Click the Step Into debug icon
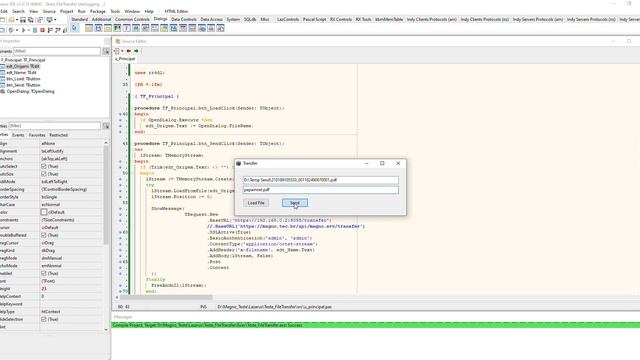This screenshot has height=360, width=640. [50, 30]
